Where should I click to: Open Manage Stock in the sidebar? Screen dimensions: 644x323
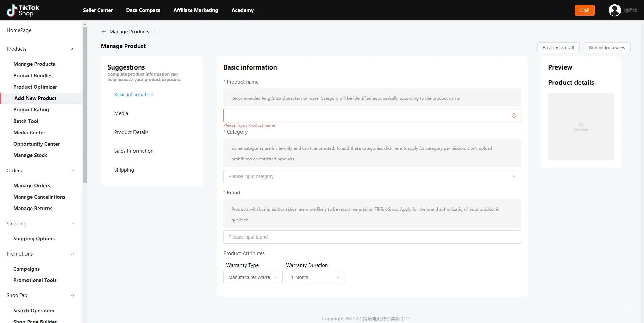pyautogui.click(x=30, y=155)
